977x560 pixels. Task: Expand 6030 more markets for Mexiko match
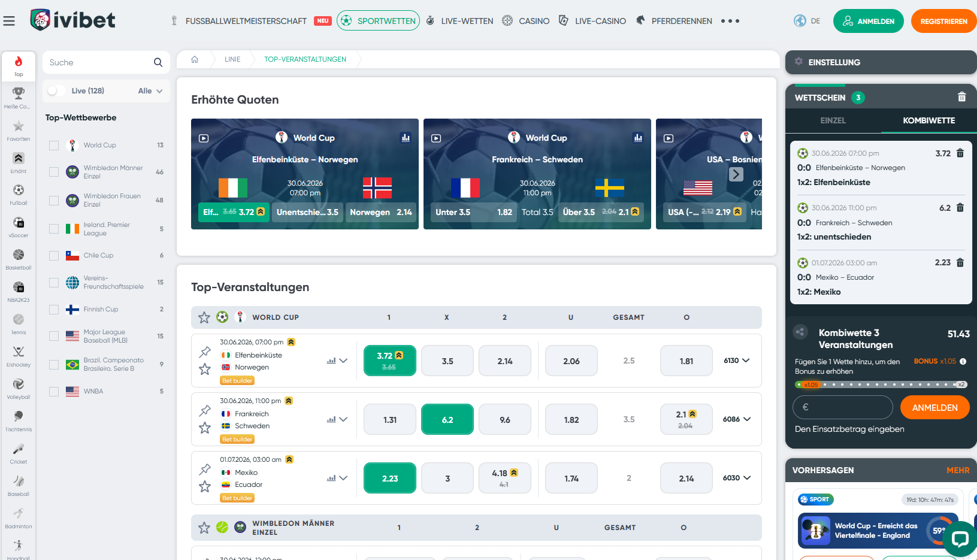click(737, 478)
